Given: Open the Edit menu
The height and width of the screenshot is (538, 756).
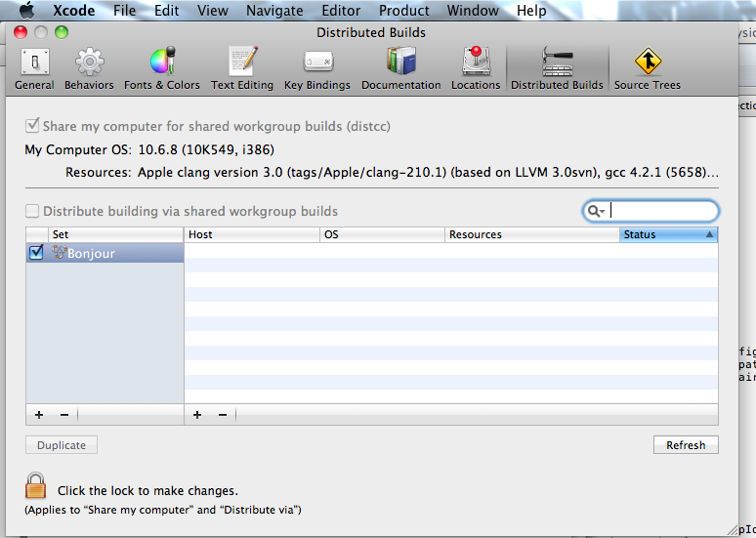Looking at the screenshot, I should (166, 10).
